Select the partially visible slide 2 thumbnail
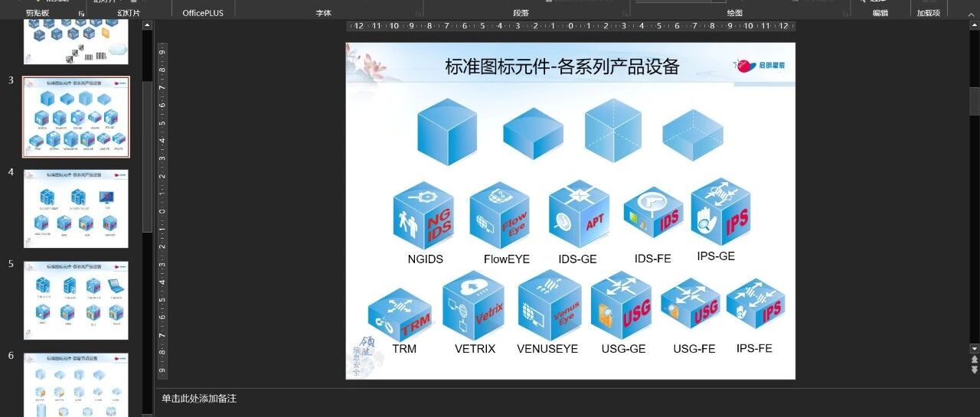Screen dimensions: 980x417 click(x=77, y=43)
